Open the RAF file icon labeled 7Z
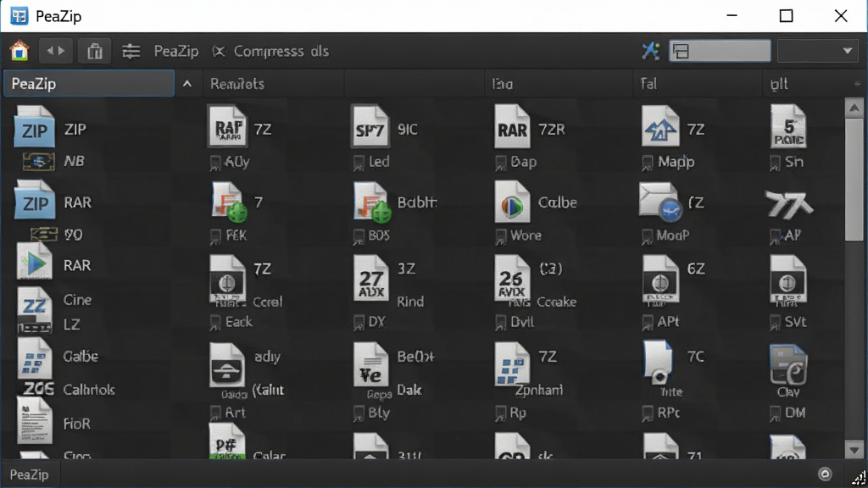Image resolution: width=868 pixels, height=488 pixels. click(227, 127)
